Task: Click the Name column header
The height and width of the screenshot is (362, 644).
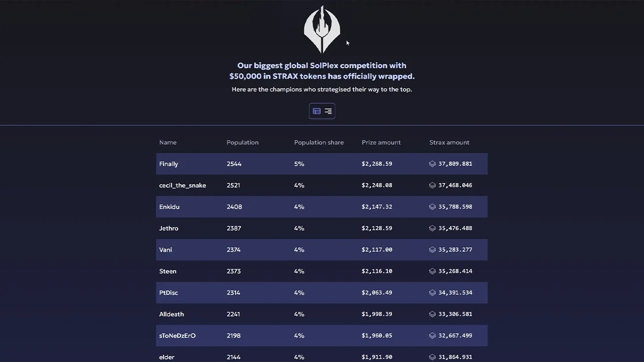Action: click(168, 142)
